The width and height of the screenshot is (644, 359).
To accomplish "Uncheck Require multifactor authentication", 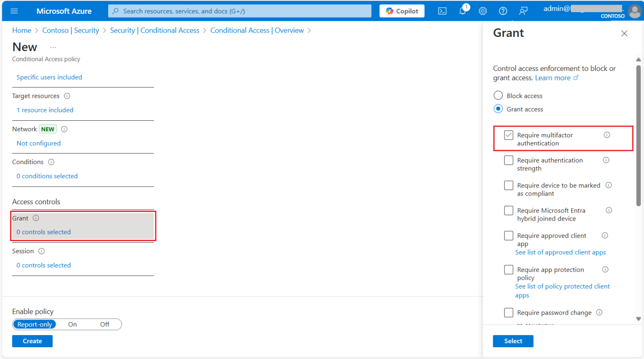I will pos(509,135).
